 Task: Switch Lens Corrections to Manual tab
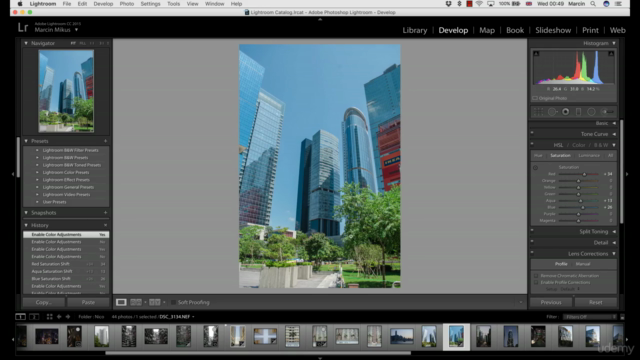click(x=583, y=264)
